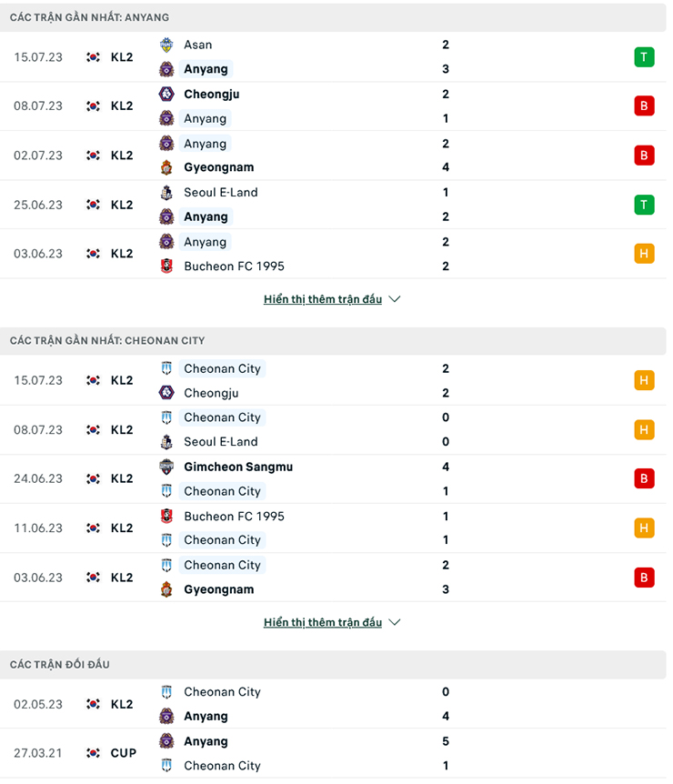
Task: Click the Cheongju crest in the 08.07.23 Anyang match
Action: tap(166, 94)
